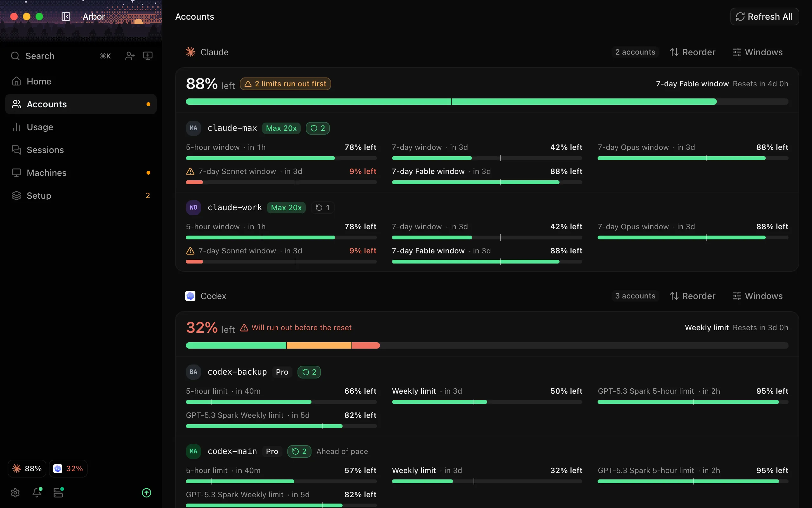Click the Claude 88% left progress bar
The image size is (812, 508).
tap(487, 102)
